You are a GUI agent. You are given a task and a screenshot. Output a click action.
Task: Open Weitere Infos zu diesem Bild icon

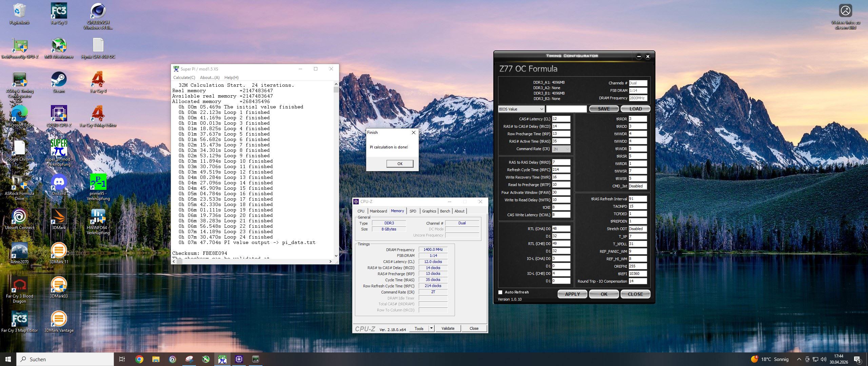click(x=845, y=16)
